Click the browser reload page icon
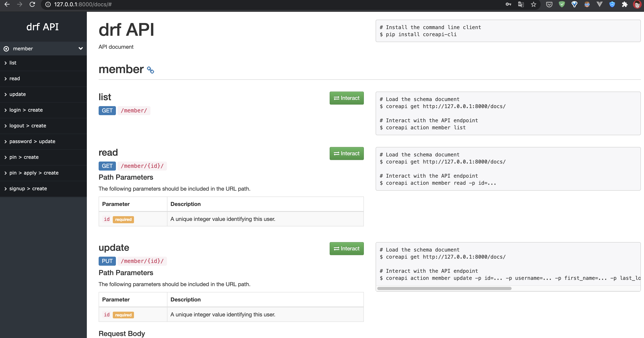 [32, 5]
